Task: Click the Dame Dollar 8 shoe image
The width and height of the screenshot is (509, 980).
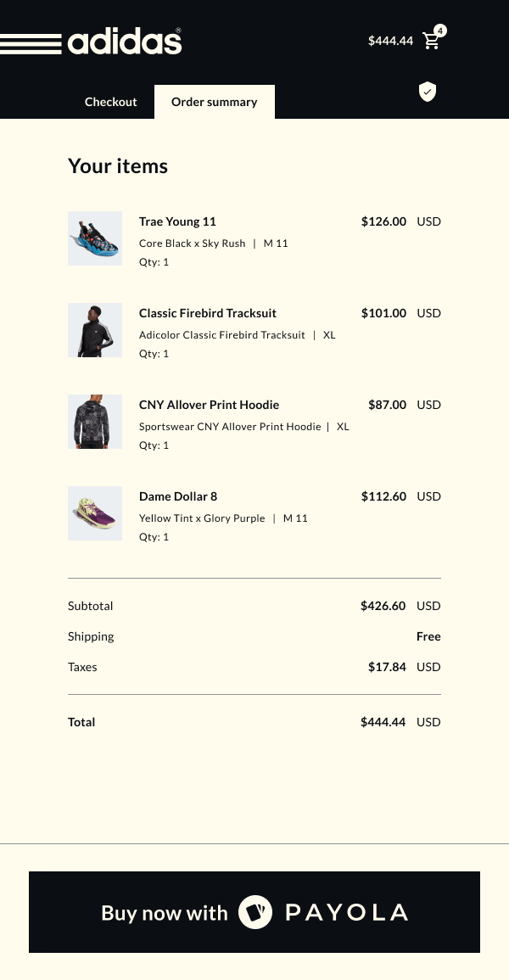Action: tap(95, 513)
